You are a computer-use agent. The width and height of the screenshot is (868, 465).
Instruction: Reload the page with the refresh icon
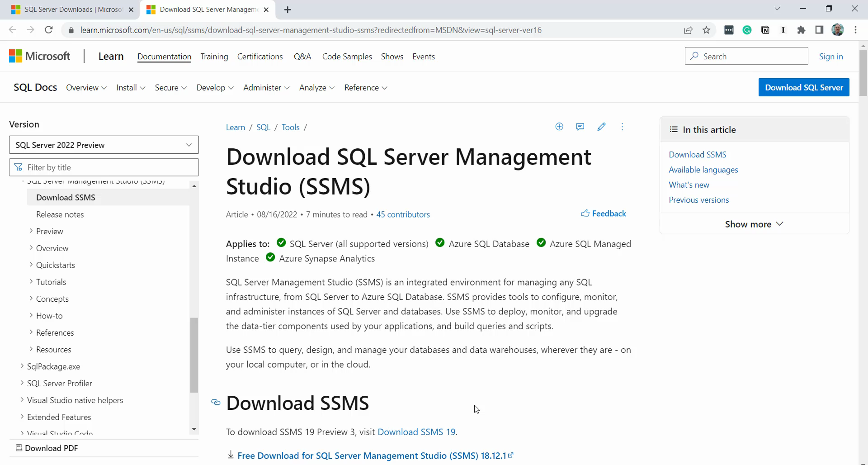[x=49, y=30]
